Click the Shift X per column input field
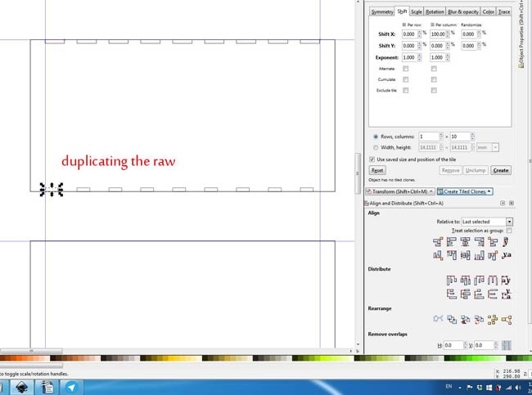532x395 pixels. [x=438, y=34]
